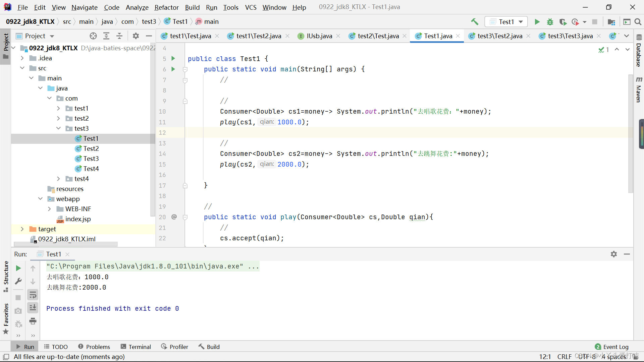Show hidden editor tabs dropdown
Image resolution: width=644 pixels, height=362 pixels.
627,36
